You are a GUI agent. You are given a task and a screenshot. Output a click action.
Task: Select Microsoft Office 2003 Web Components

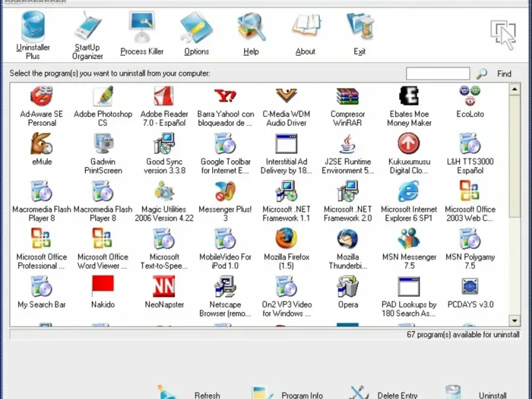click(x=470, y=201)
